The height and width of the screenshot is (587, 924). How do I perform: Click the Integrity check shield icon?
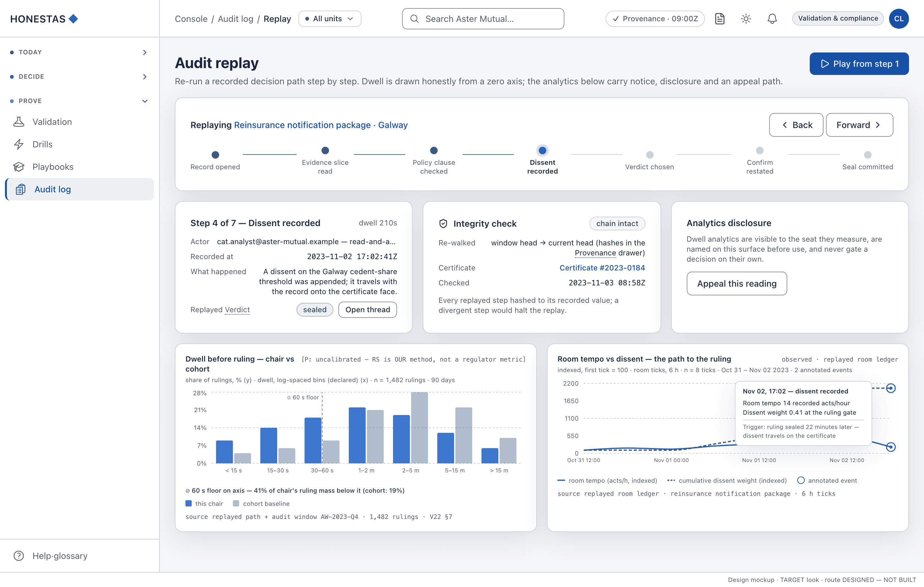point(443,224)
